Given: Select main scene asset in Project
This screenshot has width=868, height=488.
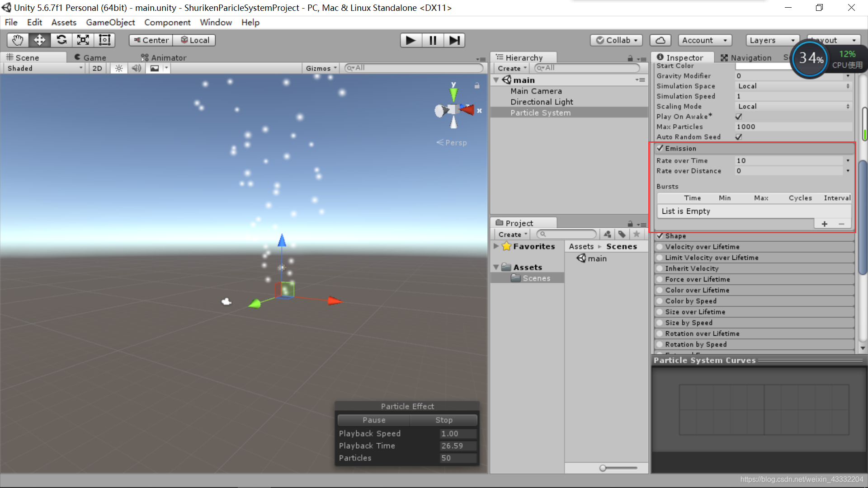Looking at the screenshot, I should (592, 258).
